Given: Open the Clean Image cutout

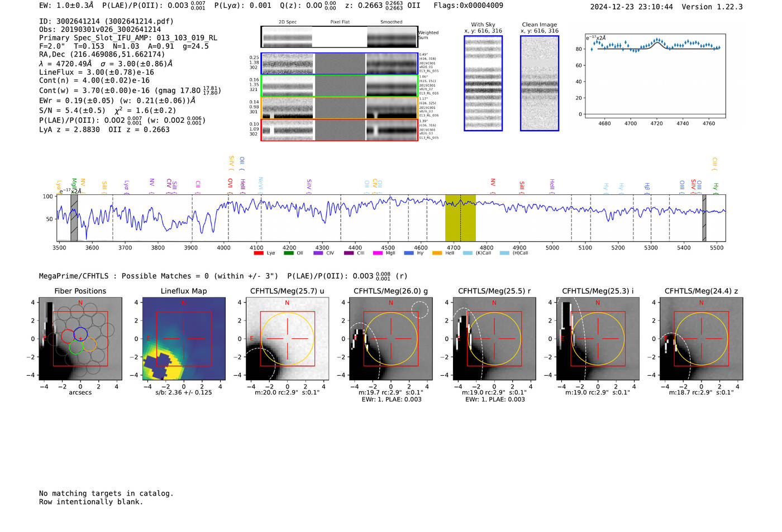Looking at the screenshot, I should click(540, 83).
